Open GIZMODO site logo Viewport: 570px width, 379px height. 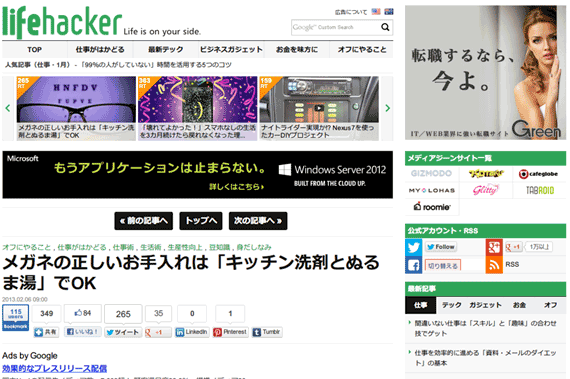(x=431, y=174)
